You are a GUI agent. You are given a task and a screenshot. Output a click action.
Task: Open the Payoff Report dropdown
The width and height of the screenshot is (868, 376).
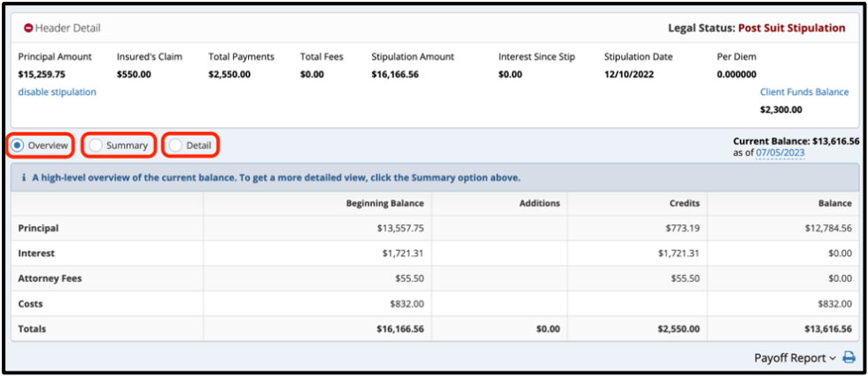[x=794, y=358]
